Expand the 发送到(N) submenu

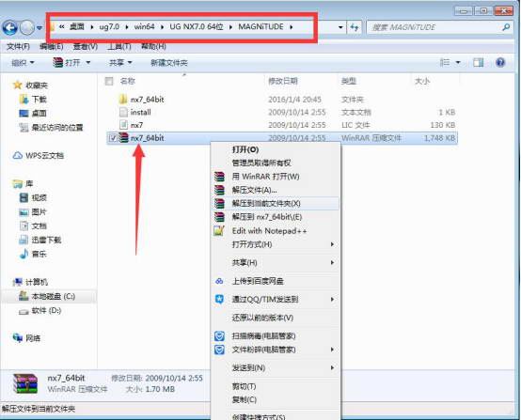click(332, 367)
